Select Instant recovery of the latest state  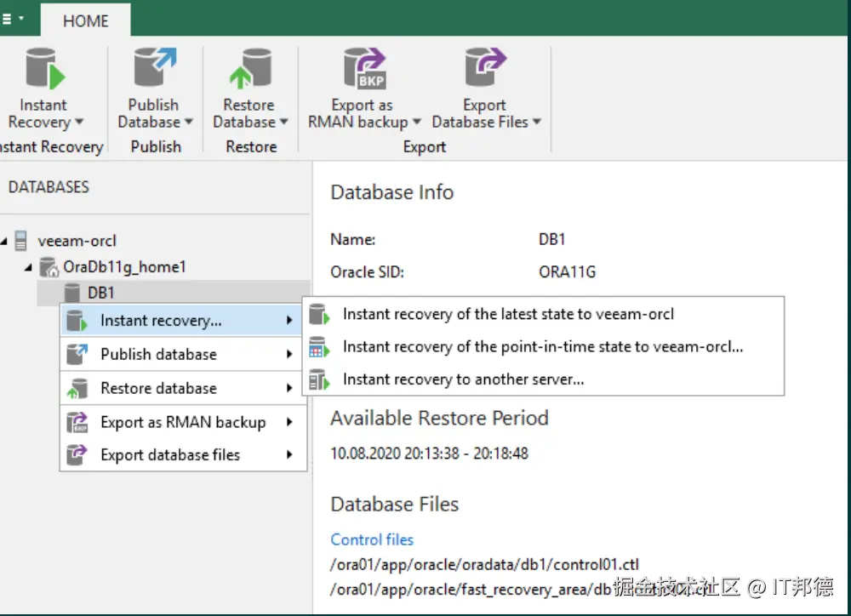(x=508, y=314)
